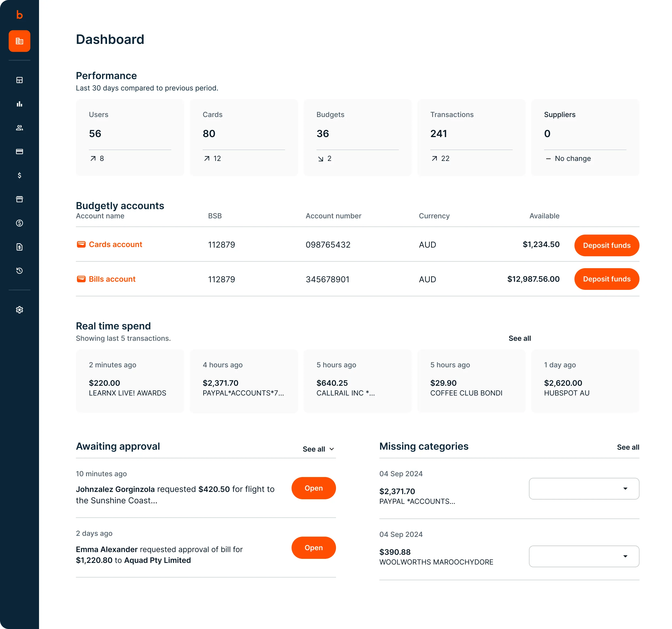Click the Budgetly logo at the top
The height and width of the screenshot is (629, 672).
[19, 15]
